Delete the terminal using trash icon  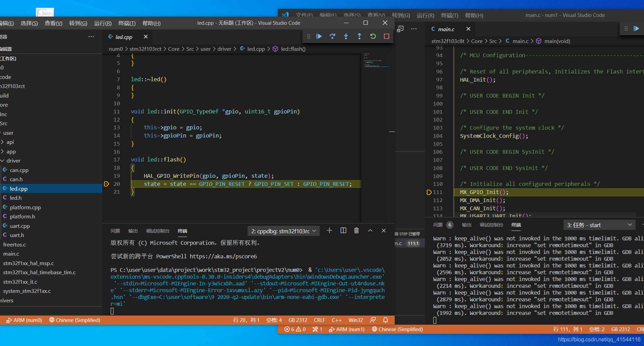pos(356,231)
